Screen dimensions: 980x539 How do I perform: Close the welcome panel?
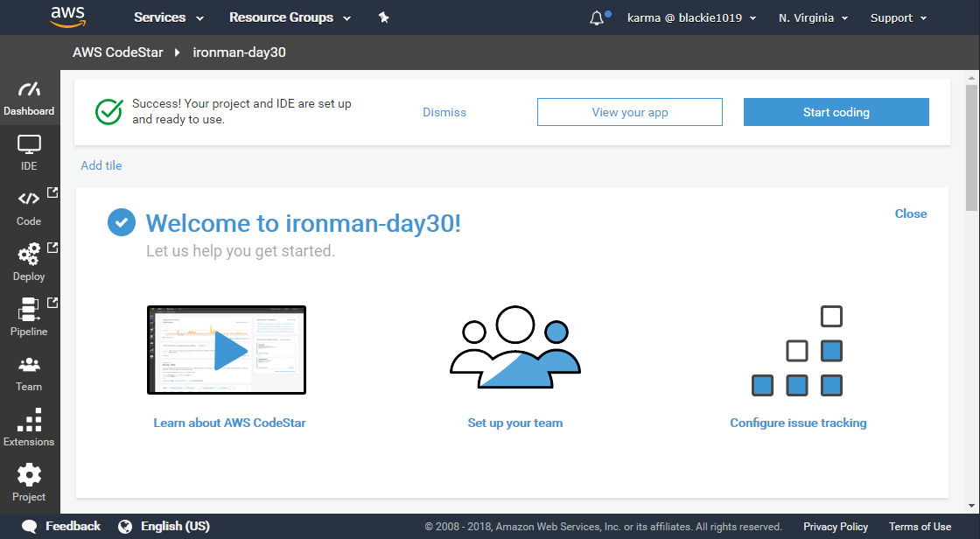[910, 213]
